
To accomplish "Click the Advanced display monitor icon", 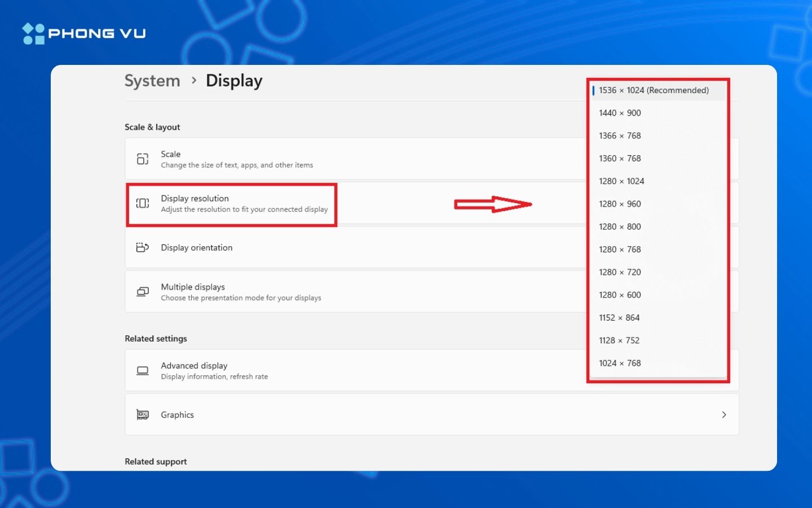I will (142, 370).
